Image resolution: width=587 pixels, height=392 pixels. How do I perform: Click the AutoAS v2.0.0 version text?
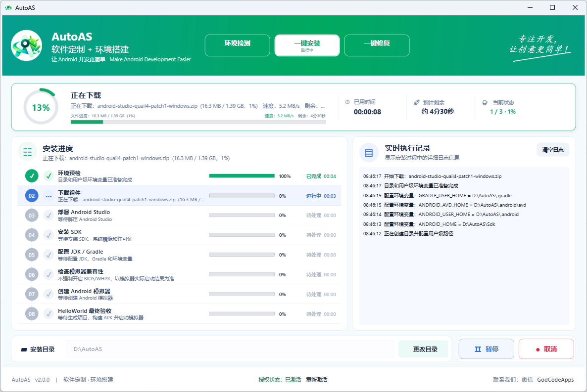point(30,380)
